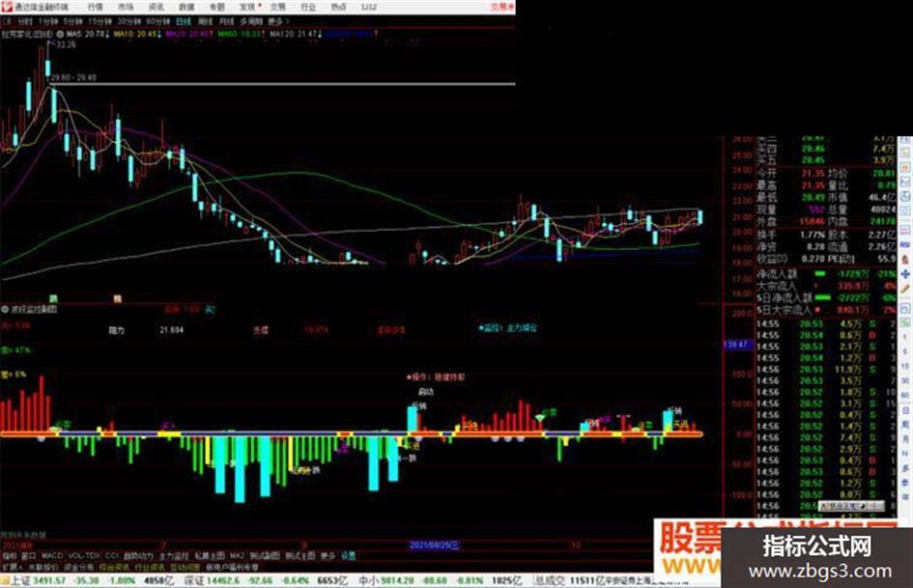913x588 pixels.
Task: Switch sub-chart indicator to CCI
Action: click(x=112, y=556)
